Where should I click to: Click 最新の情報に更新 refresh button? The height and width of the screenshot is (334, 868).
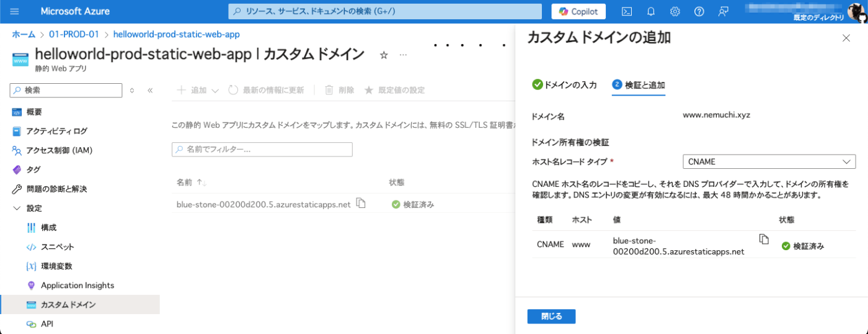coord(266,90)
